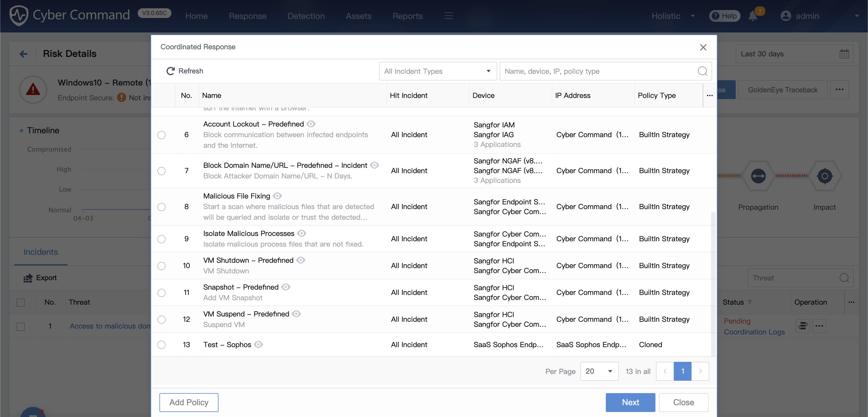Click the eye icon next to Test – Sophos
This screenshot has width=868, height=417.
point(258,345)
